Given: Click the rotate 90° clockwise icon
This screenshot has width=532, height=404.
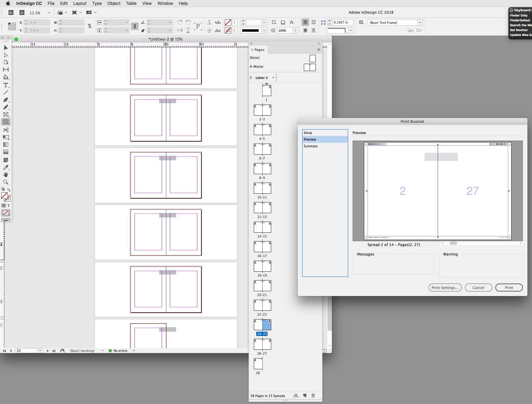Looking at the screenshot, I should [180, 22].
